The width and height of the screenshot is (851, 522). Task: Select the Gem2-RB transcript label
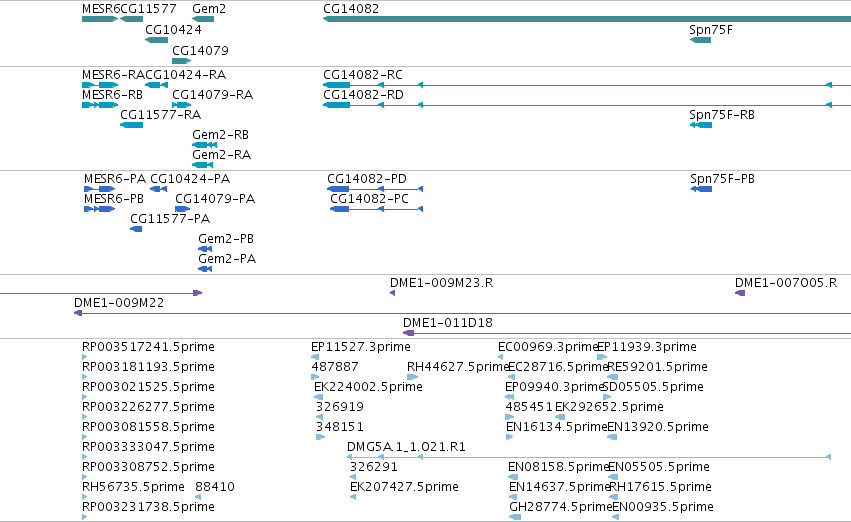220,135
